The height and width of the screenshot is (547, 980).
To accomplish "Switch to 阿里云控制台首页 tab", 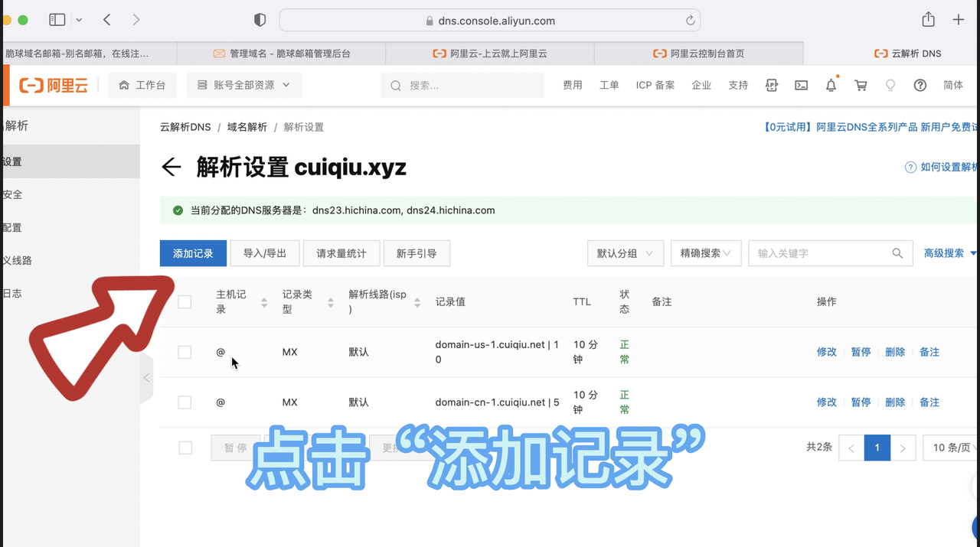I will [x=698, y=54].
